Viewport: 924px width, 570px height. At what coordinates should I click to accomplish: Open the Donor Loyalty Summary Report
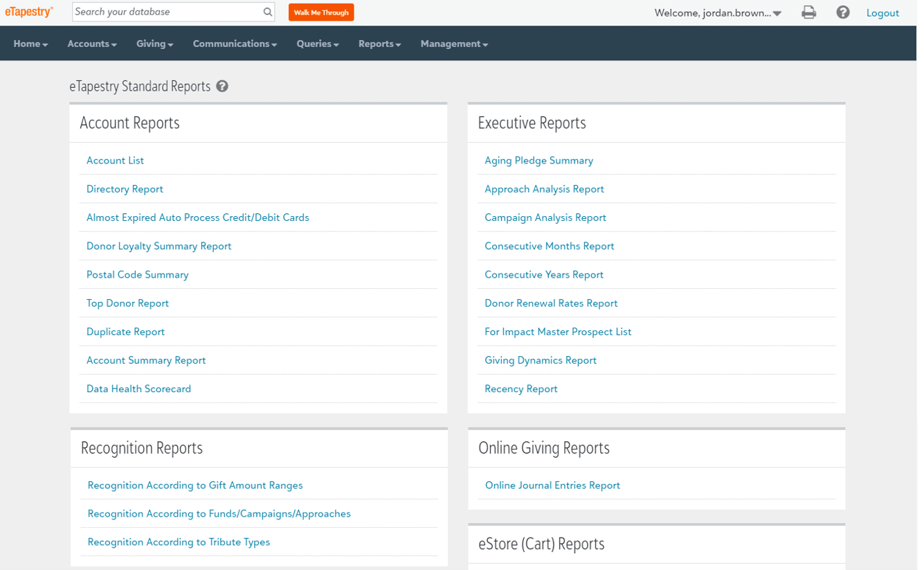pyautogui.click(x=158, y=246)
